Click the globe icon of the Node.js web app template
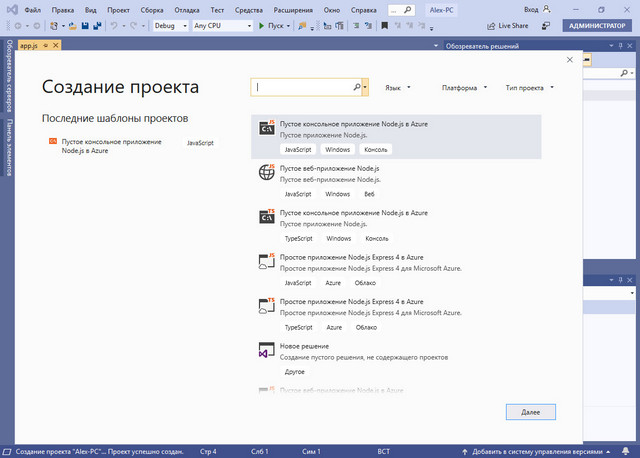 click(266, 172)
